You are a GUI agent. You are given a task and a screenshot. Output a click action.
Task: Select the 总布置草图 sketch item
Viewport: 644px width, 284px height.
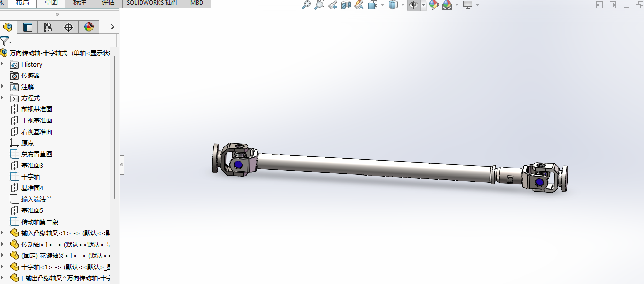point(36,154)
